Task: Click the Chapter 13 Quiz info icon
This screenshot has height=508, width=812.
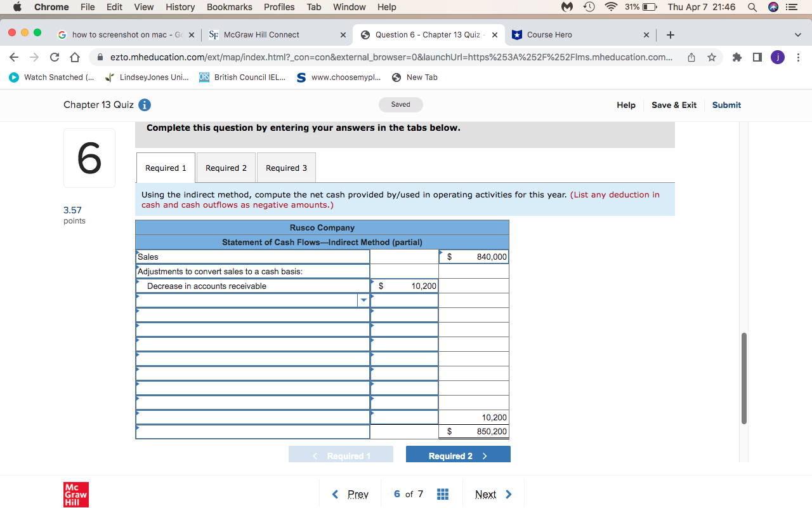Action: coord(144,105)
